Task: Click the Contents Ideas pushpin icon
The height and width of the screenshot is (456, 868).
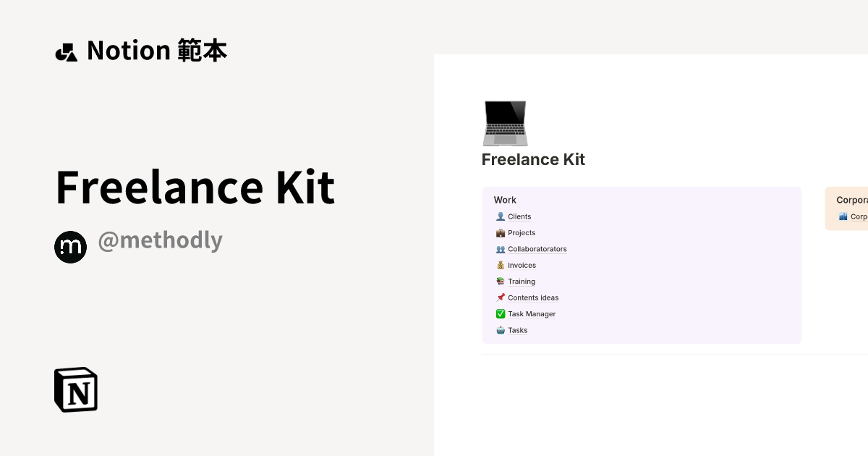Action: tap(501, 297)
